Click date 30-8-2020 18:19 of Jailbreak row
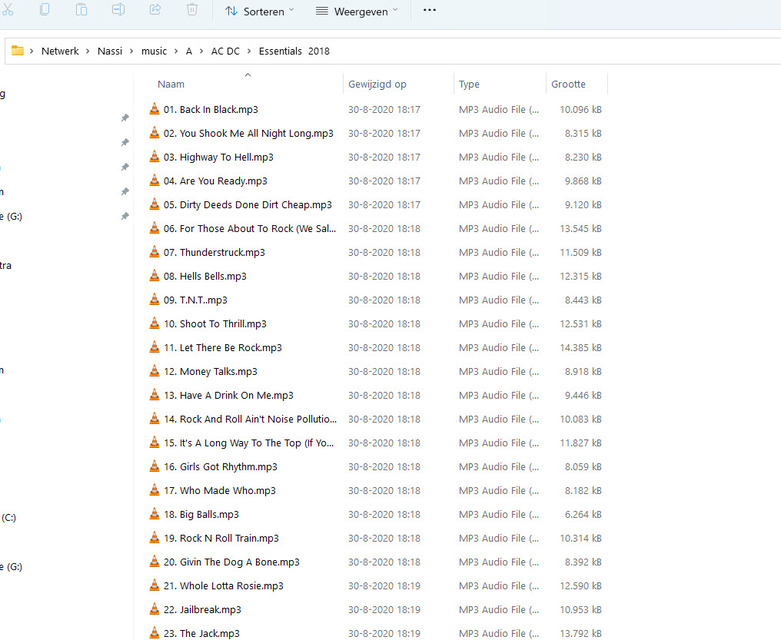 click(384, 610)
